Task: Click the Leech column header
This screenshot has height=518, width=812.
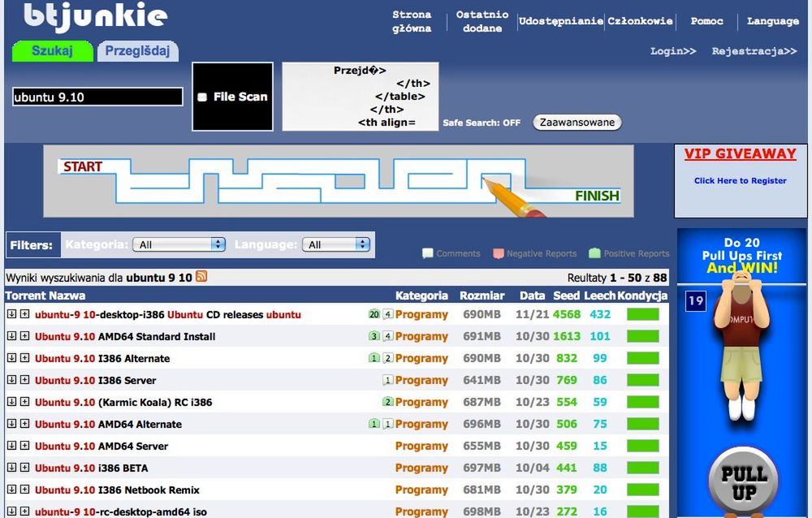Action: click(600, 296)
